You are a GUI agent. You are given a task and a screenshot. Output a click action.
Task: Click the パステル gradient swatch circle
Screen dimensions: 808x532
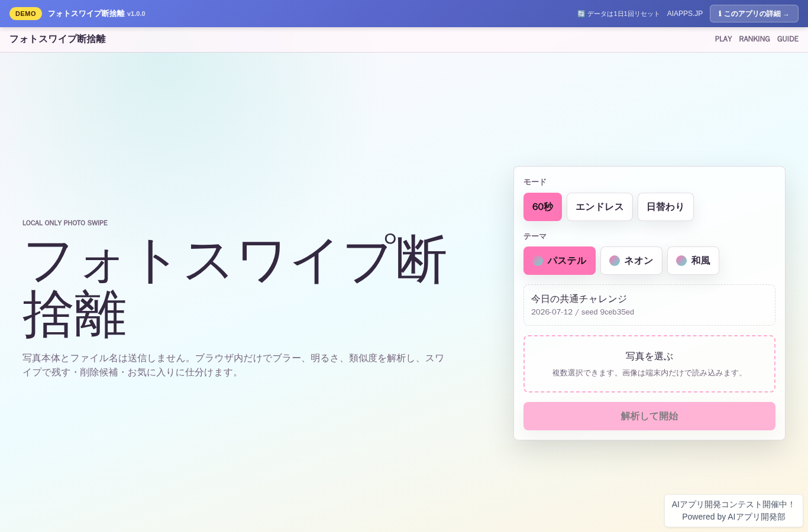click(538, 261)
